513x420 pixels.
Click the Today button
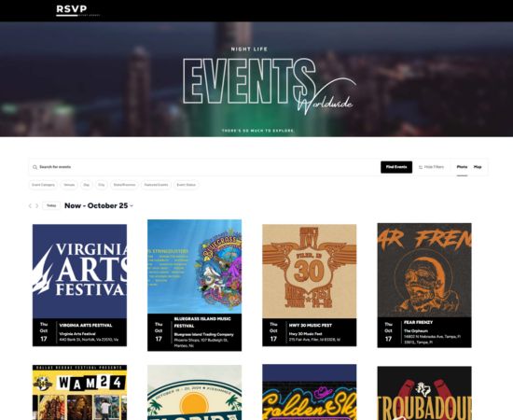pyautogui.click(x=51, y=205)
